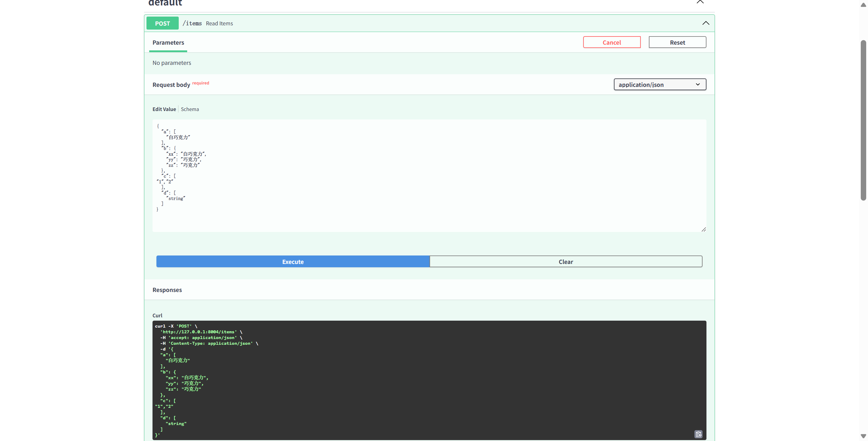Click the red Cancel button

(x=612, y=43)
